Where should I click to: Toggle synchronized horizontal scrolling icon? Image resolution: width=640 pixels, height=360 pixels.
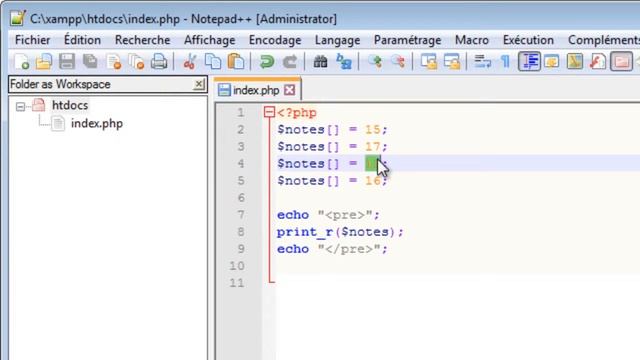452,62
